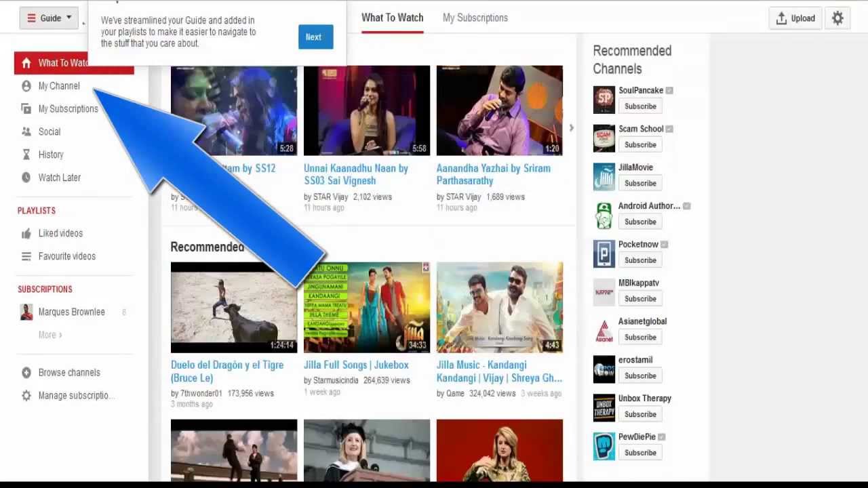Viewport: 868px width, 488px height.
Task: Open the Starmusicindia channel link
Action: (336, 380)
